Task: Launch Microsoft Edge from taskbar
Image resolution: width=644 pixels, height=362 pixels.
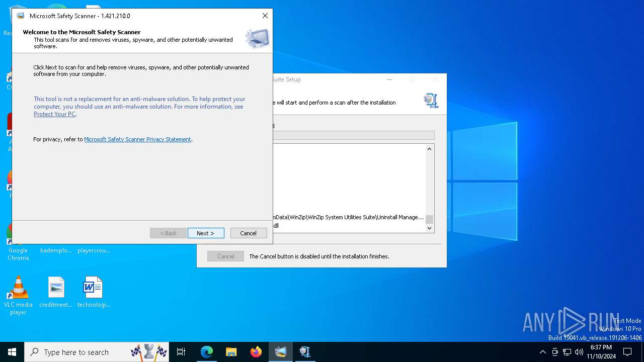Action: tap(207, 352)
